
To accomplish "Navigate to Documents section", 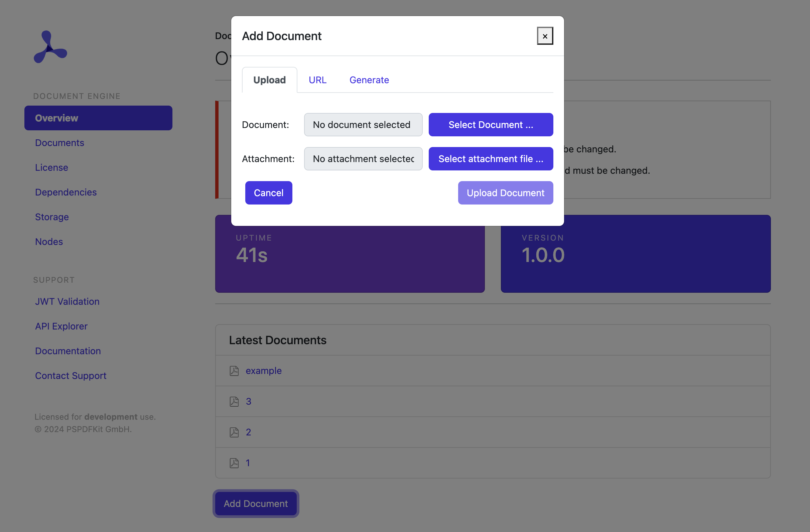I will pyautogui.click(x=59, y=142).
